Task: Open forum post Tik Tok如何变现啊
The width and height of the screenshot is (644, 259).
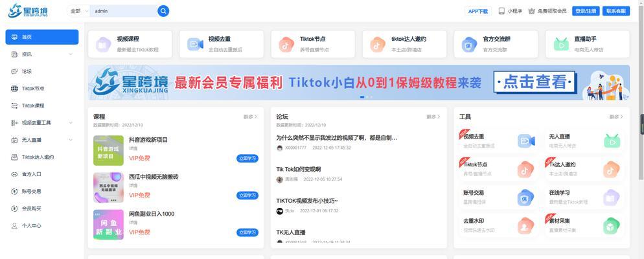Action: (299, 169)
